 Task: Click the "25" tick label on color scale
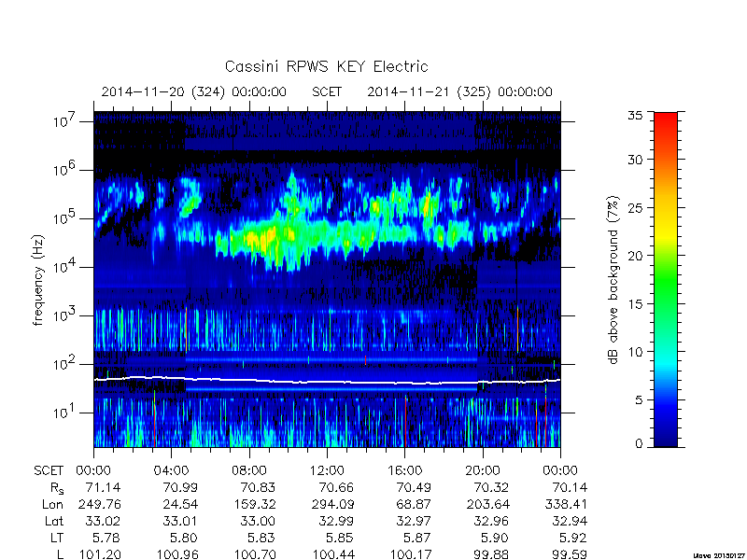[635, 207]
